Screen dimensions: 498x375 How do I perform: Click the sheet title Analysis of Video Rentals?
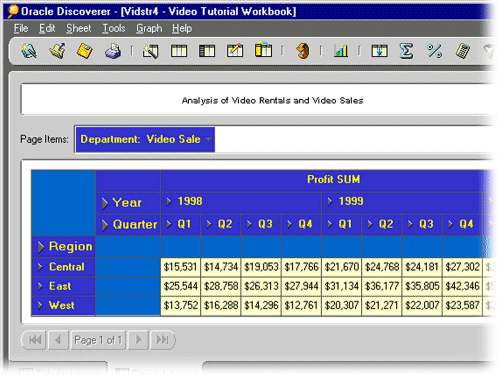(x=272, y=101)
